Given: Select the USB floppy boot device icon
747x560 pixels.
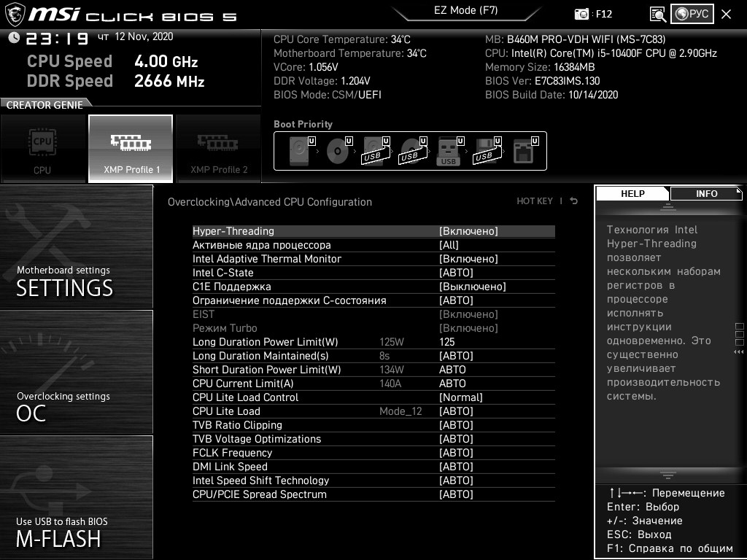Looking at the screenshot, I should pos(487,151).
